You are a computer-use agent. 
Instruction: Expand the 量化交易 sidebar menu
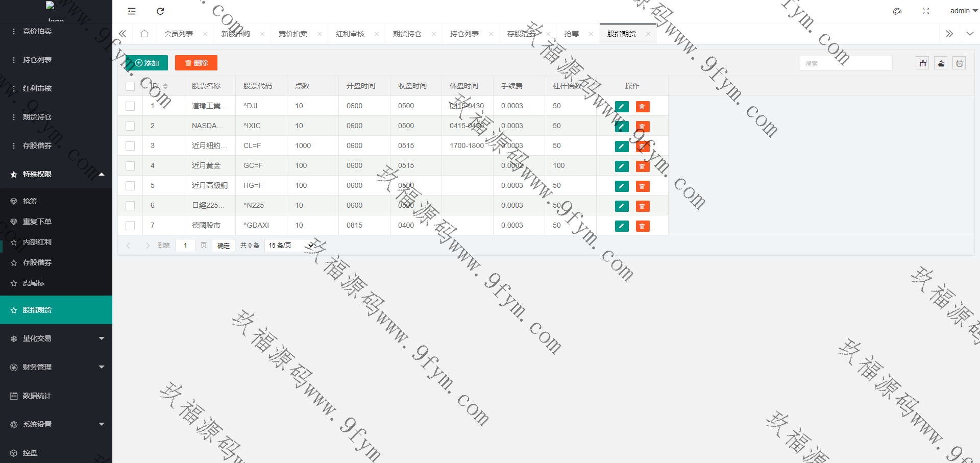56,338
